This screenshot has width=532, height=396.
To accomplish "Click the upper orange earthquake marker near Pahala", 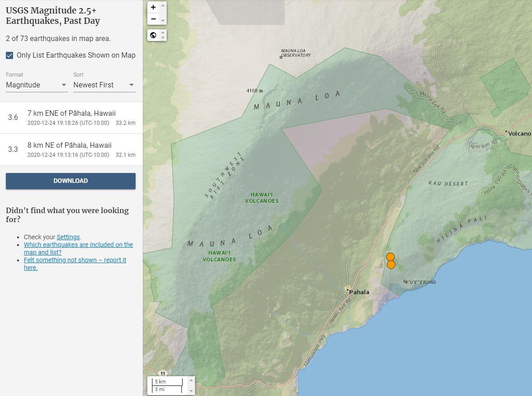I will click(x=390, y=257).
